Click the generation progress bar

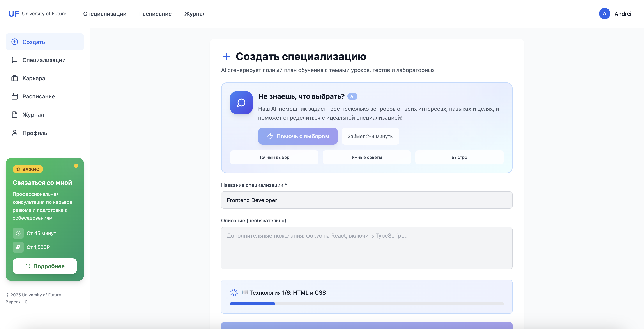[367, 304]
